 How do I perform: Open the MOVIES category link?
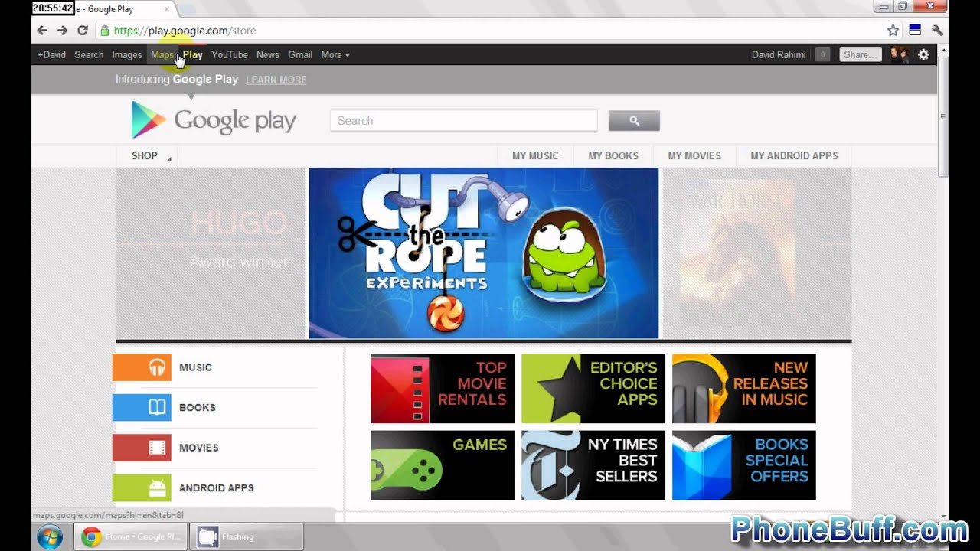199,448
